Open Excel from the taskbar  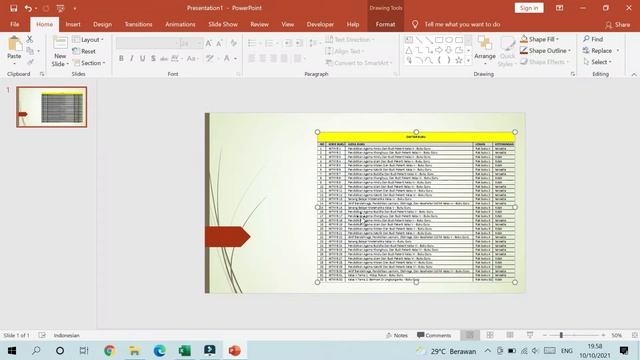(x=184, y=351)
